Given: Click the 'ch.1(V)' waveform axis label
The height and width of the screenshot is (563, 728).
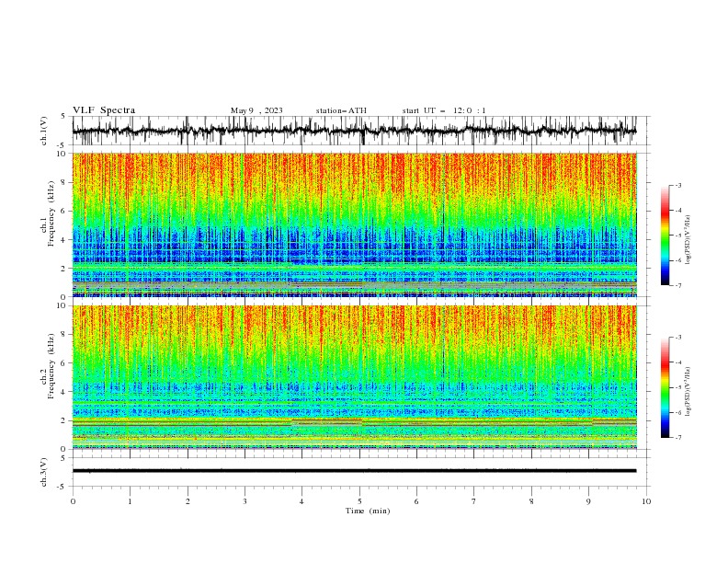Looking at the screenshot, I should pos(44,131).
